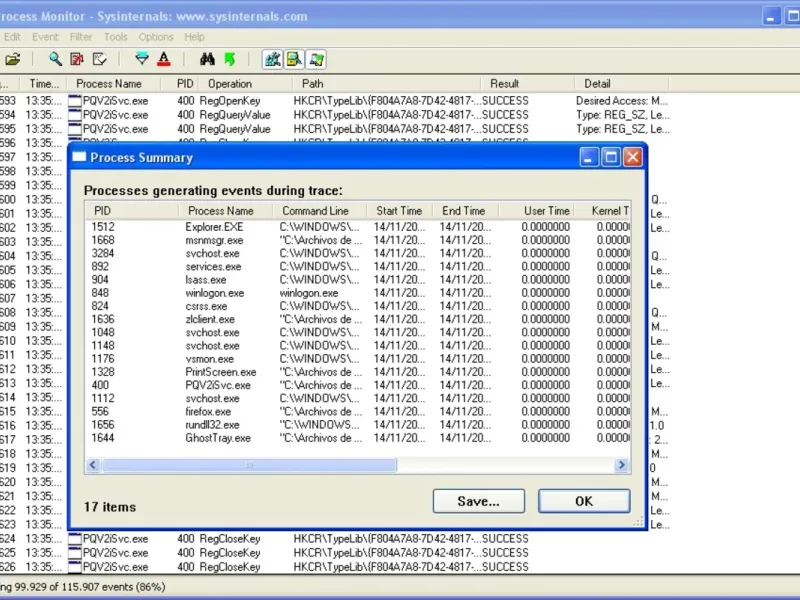Click the horizontal scrollbar thumb in Process Summary
Viewport: 800px width, 600px height.
[249, 465]
